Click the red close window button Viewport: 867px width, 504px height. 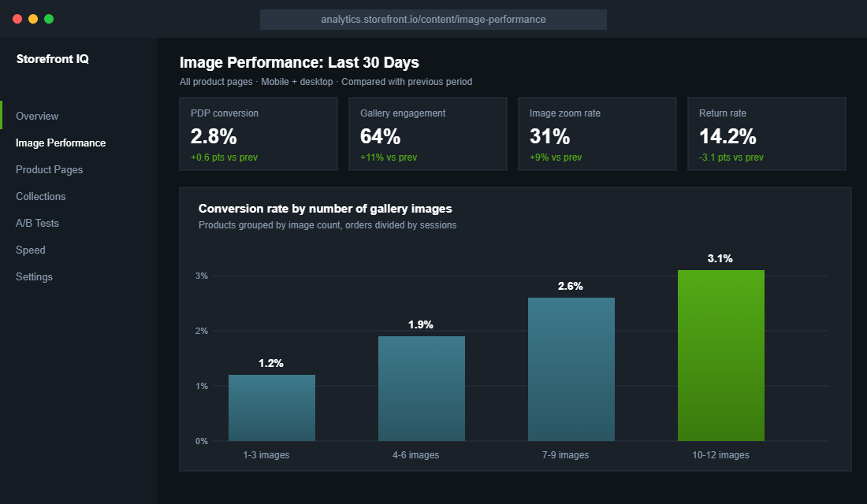pos(17,19)
